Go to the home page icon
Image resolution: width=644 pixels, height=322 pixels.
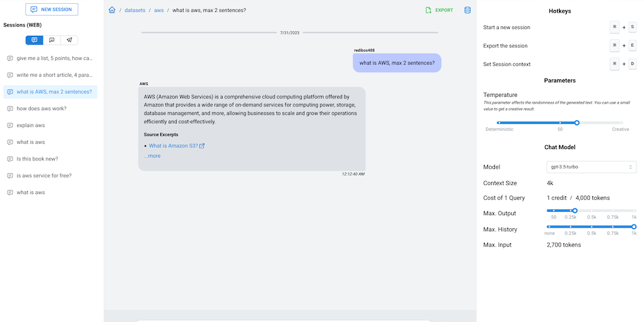tap(112, 10)
